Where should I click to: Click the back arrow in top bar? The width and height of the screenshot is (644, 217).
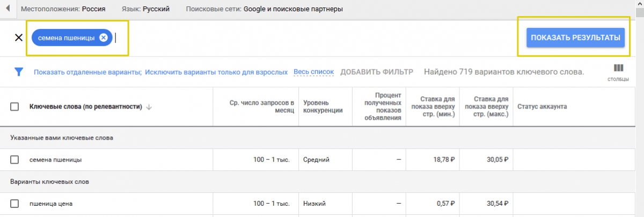pyautogui.click(x=8, y=9)
